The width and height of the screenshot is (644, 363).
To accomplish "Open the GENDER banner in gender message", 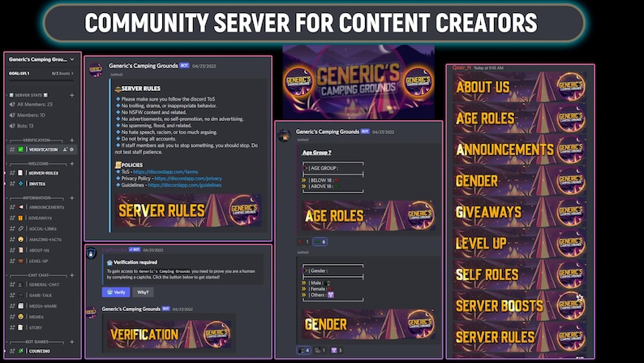I will pyautogui.click(x=368, y=324).
